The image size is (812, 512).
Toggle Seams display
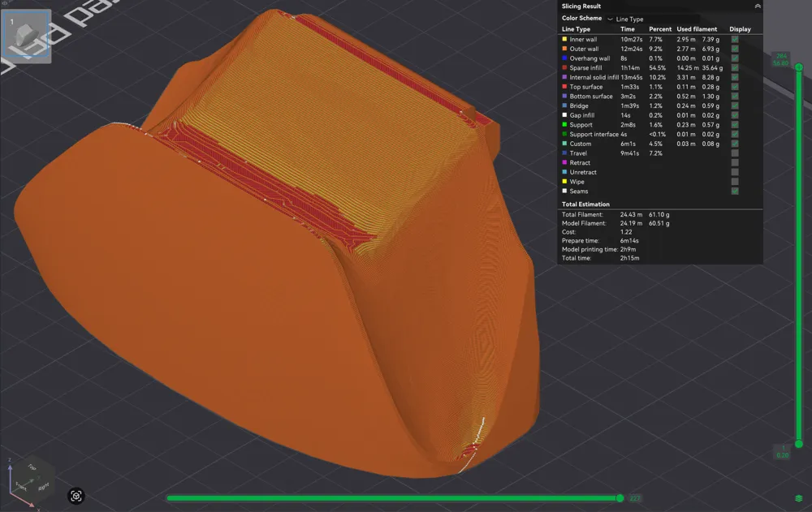(736, 191)
